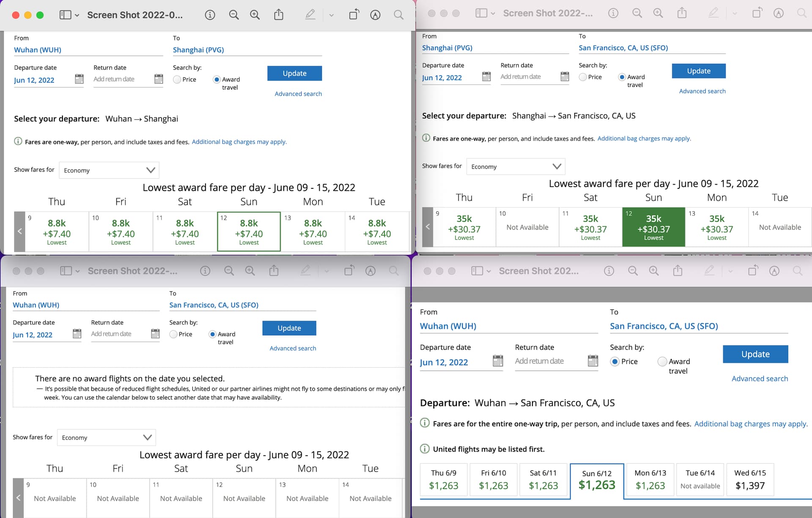812x518 pixels.
Task: Rotate the image in the Wuhan–Shanghai Preview window
Action: coord(354,15)
